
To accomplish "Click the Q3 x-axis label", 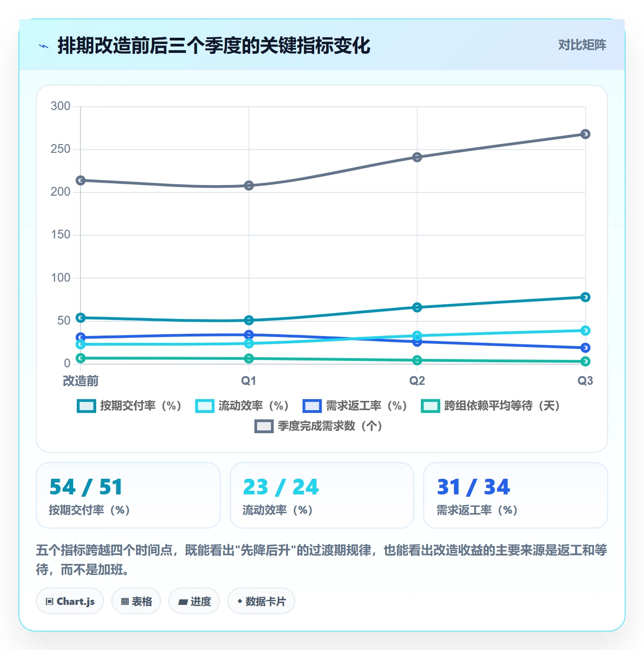I will [585, 381].
